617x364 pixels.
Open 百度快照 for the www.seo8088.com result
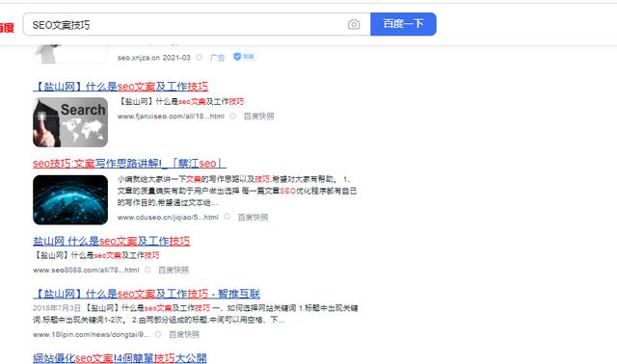point(174,270)
